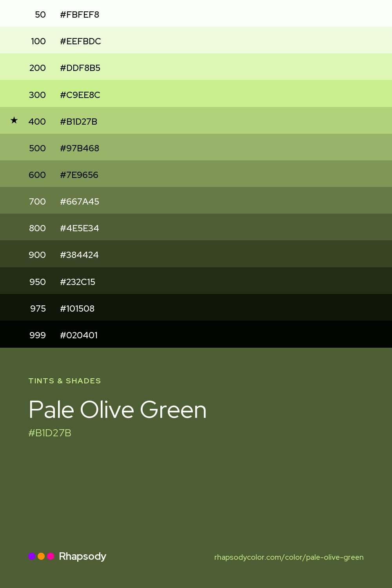Select the #EEFBDC shade 100 swatch
This screenshot has width=392, height=588.
pos(196,40)
